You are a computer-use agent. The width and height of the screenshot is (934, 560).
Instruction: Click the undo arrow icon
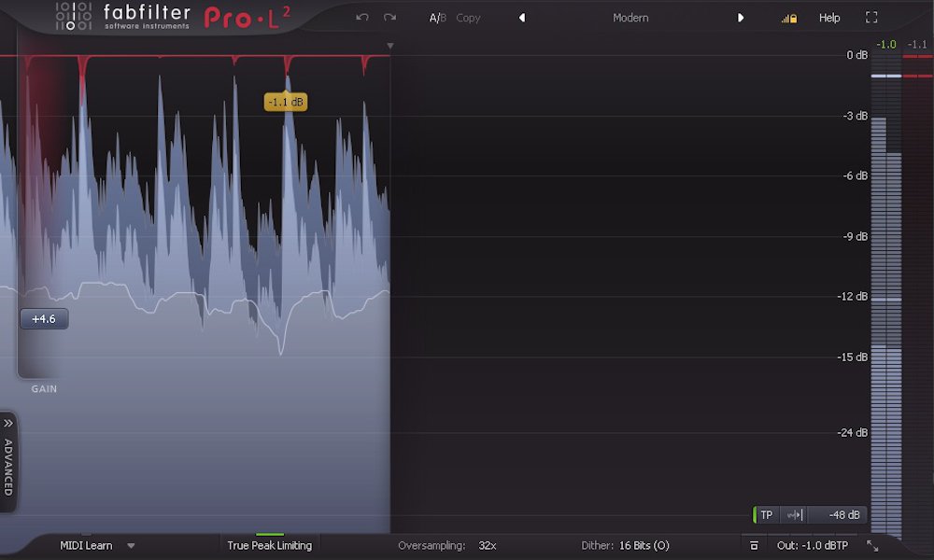click(x=362, y=18)
